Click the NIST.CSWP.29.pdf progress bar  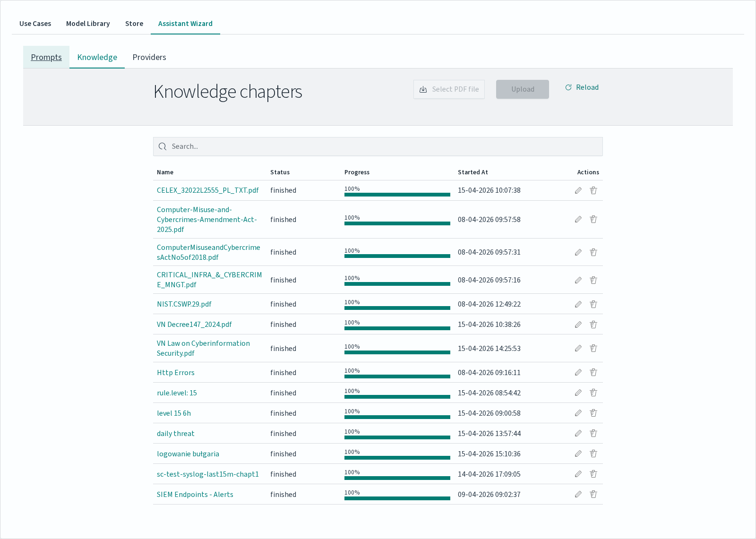click(397, 308)
